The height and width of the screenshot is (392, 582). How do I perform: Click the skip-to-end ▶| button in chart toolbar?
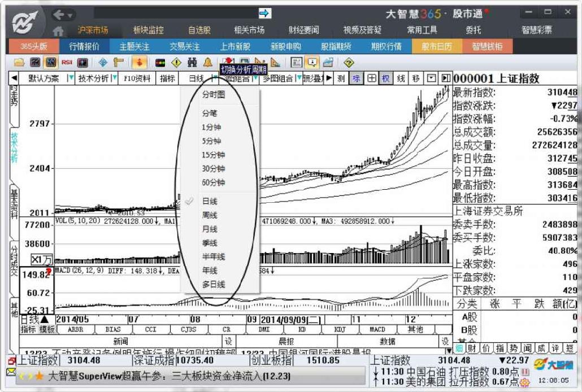coord(446,79)
